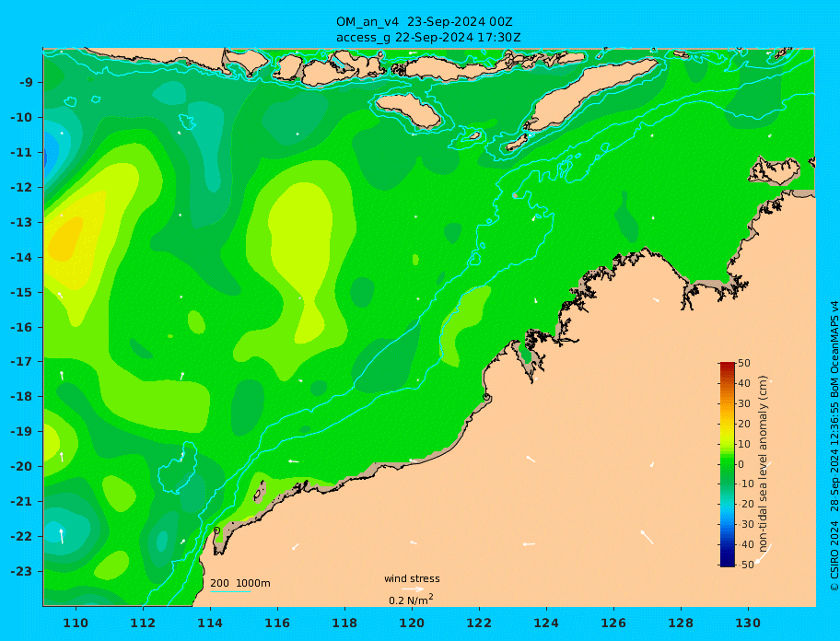
Task: Click the subtitle access_g 22-Sep-2024 17:30Z
Action: click(428, 38)
